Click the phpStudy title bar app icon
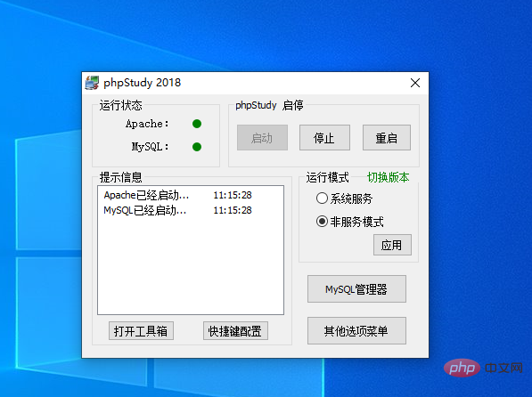Image resolution: width=532 pixels, height=397 pixels. (x=92, y=83)
